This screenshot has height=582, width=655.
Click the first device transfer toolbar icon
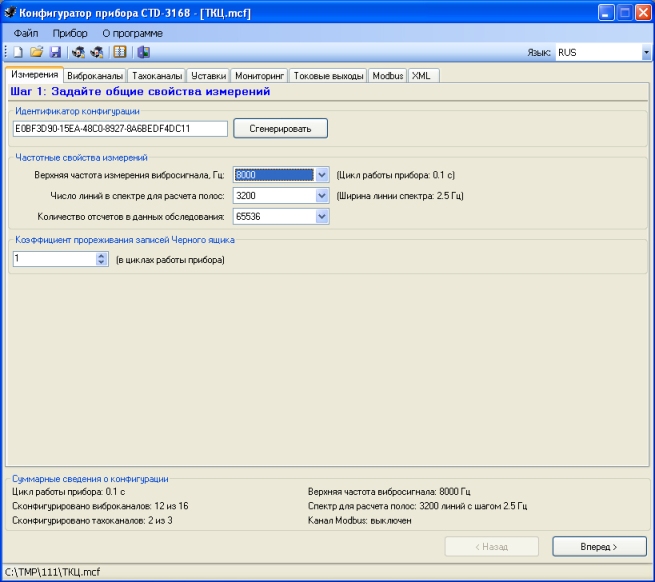pos(78,52)
